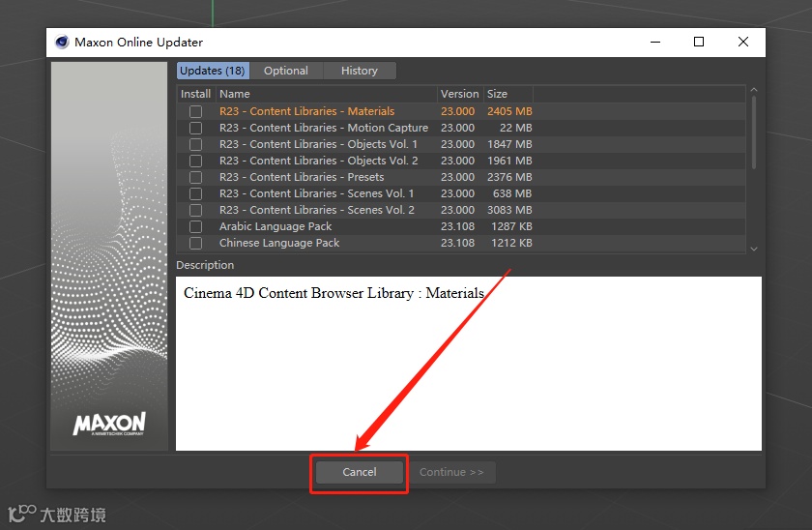812x530 pixels.
Task: Click the updates list scrollbar thumb
Action: coord(754,132)
